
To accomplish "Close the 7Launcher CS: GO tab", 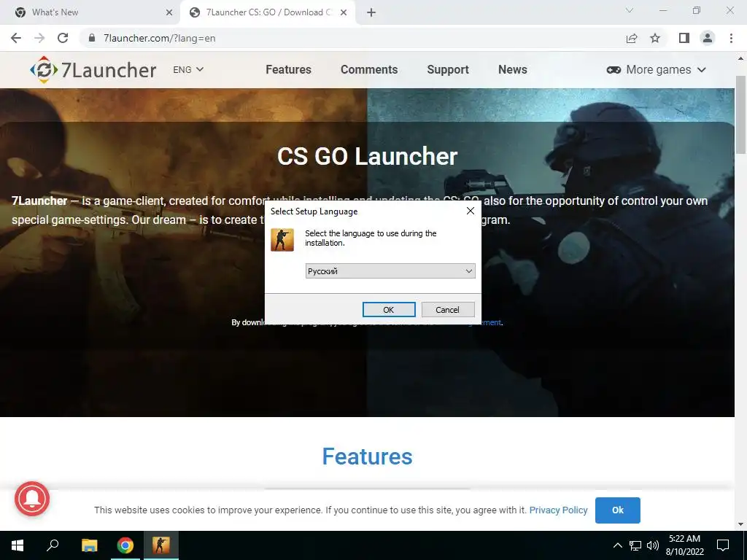I will pyautogui.click(x=344, y=12).
